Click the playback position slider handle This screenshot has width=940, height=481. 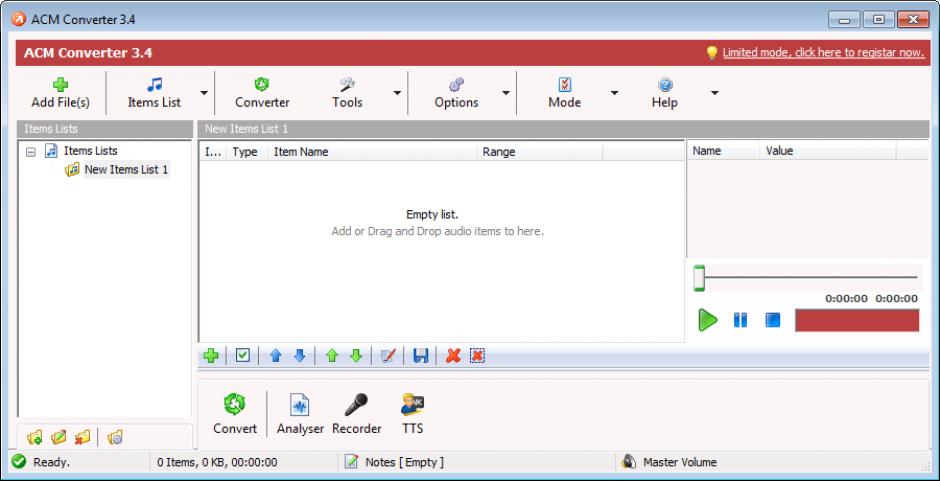(x=699, y=278)
